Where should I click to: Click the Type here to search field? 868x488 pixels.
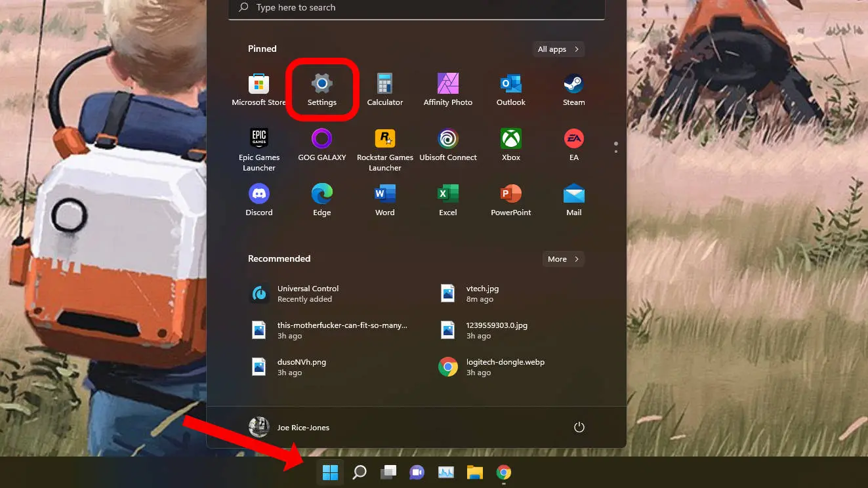(417, 8)
